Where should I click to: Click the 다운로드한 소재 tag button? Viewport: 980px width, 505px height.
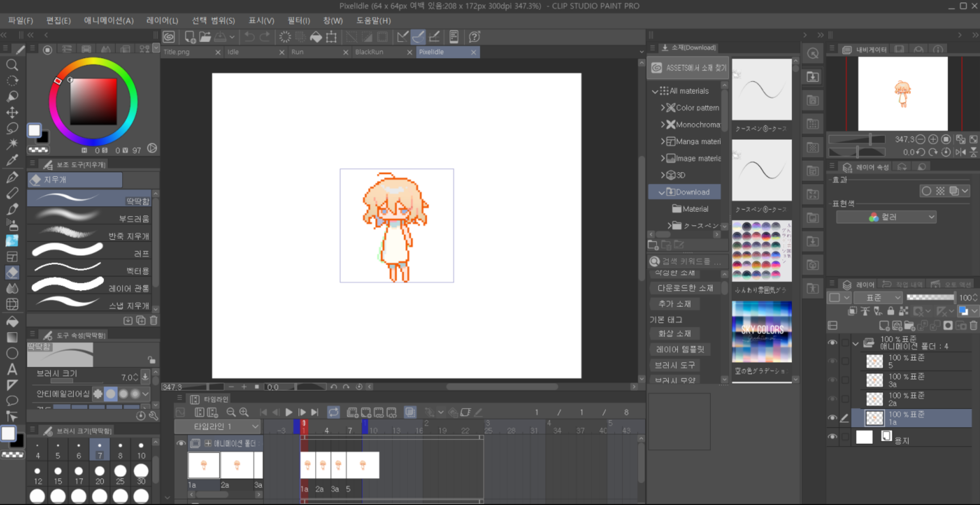685,288
